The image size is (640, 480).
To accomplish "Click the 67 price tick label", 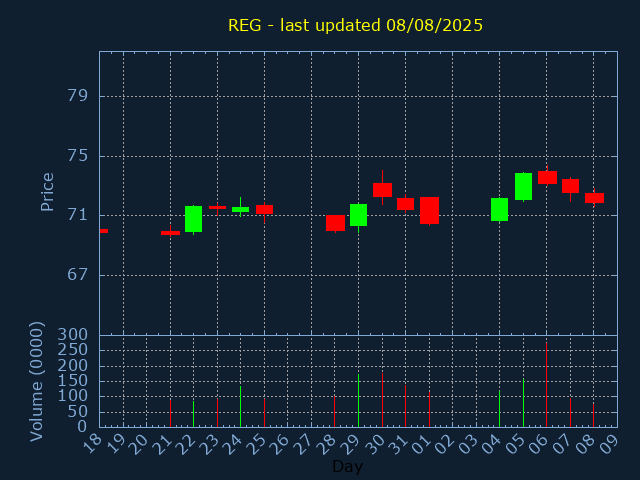I will [x=78, y=275].
